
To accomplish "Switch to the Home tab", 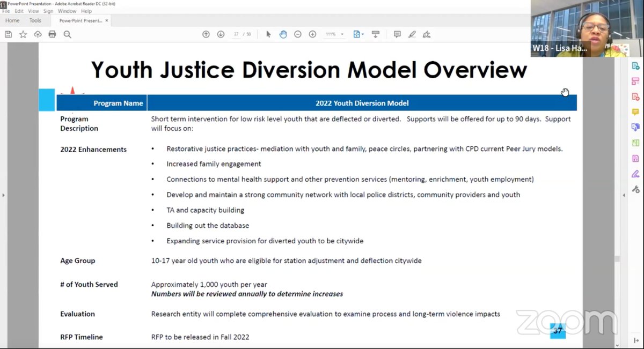I will [12, 20].
